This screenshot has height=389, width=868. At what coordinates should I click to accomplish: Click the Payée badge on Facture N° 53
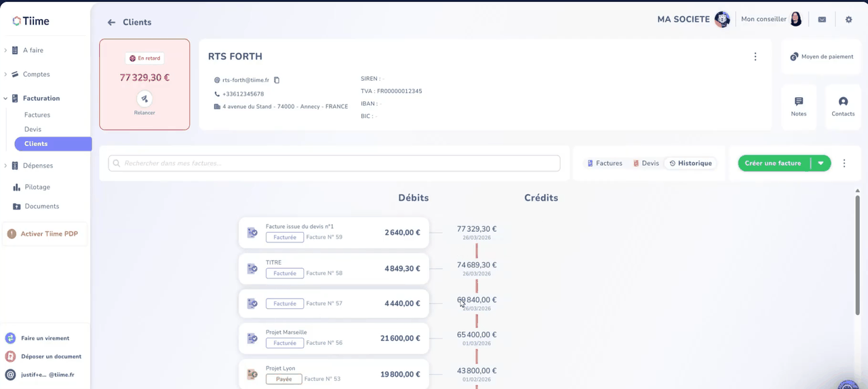click(x=283, y=379)
